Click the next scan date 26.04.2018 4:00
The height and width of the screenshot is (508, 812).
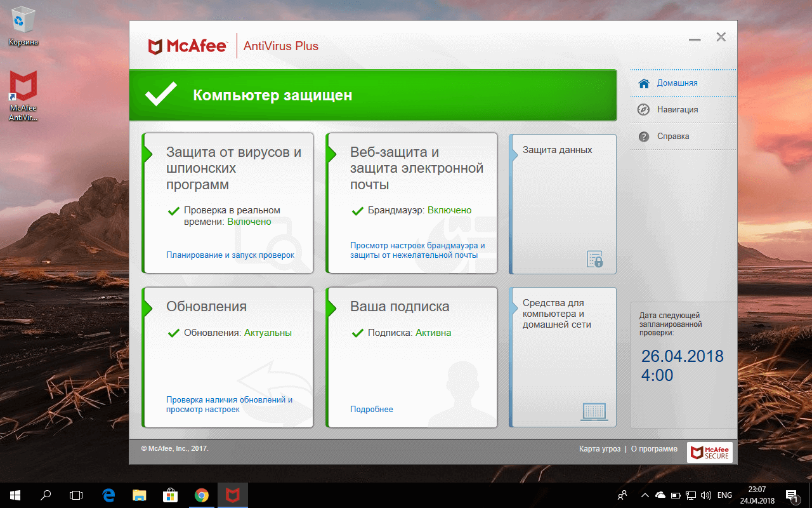point(682,365)
